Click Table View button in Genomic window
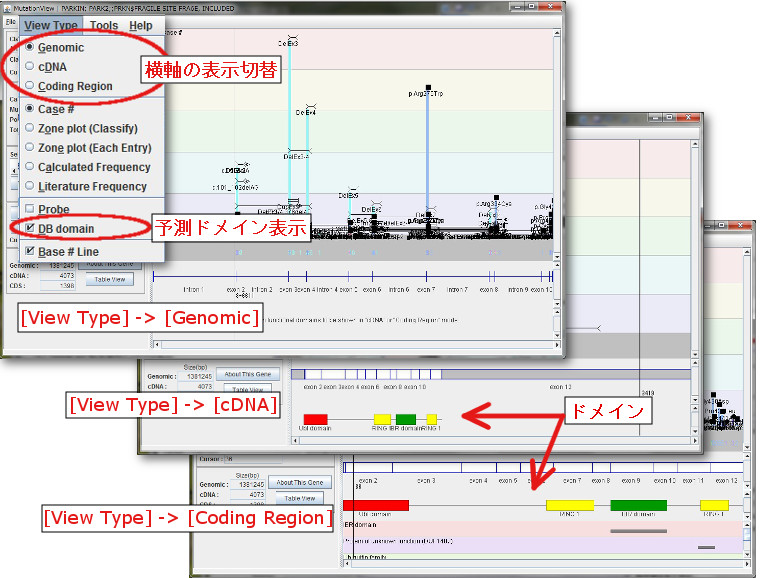 pyautogui.click(x=109, y=280)
